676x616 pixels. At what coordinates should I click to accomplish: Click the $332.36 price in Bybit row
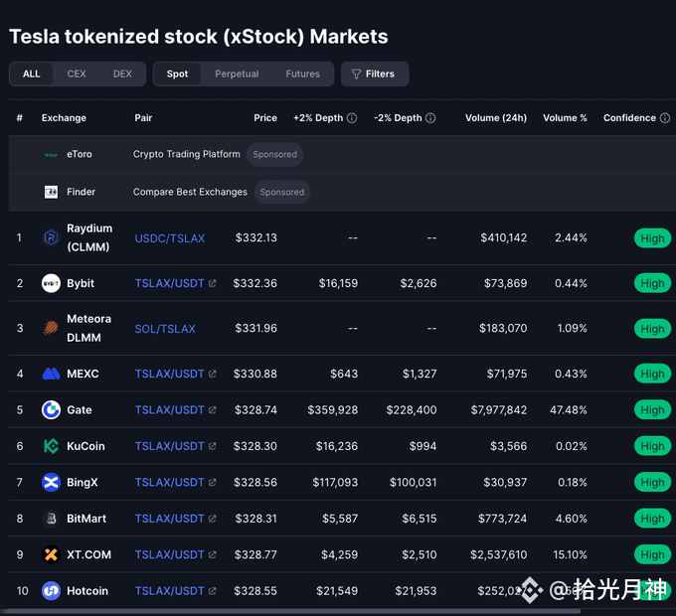click(254, 283)
